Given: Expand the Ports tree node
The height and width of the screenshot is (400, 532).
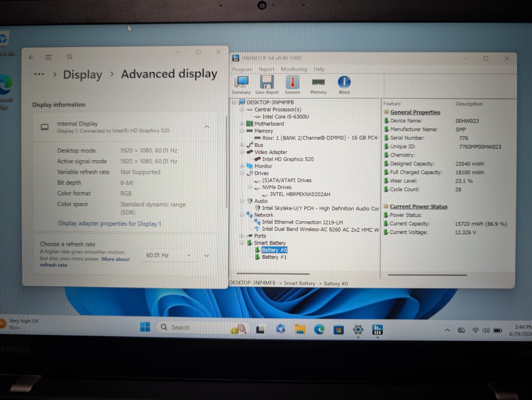Looking at the screenshot, I should (x=242, y=236).
